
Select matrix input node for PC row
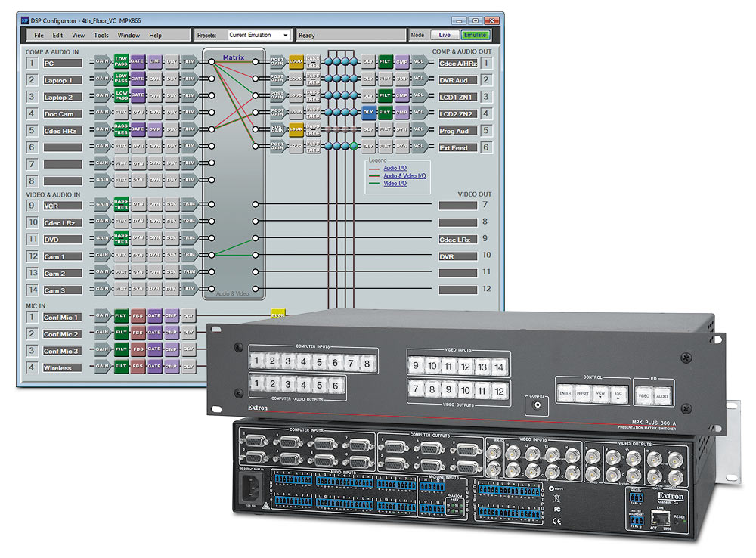click(212, 62)
